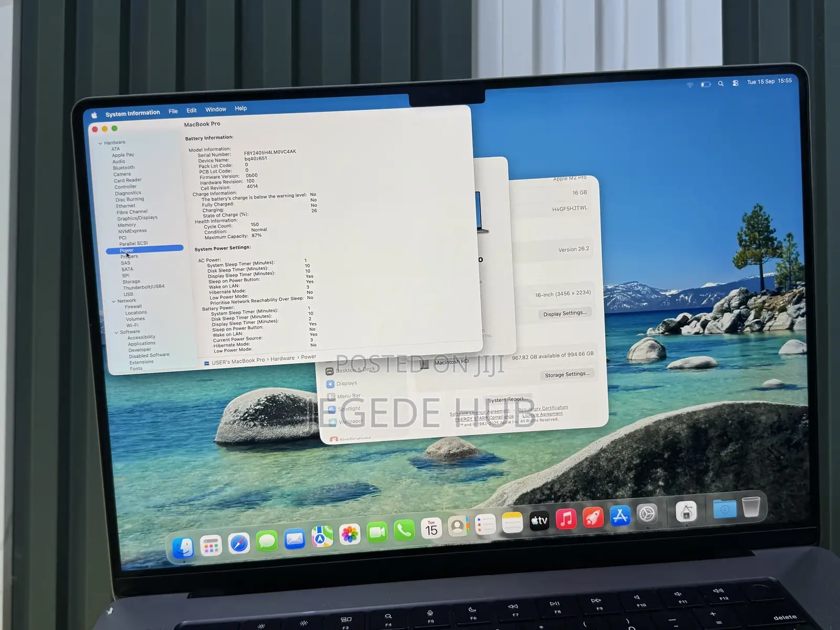Select Applications under Software
840x630 pixels.
(142, 343)
